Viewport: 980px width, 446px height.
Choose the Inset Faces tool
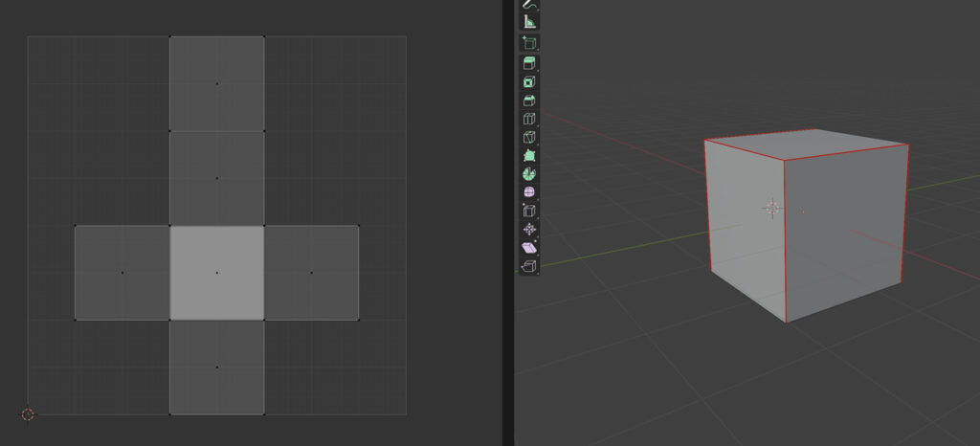(529, 81)
